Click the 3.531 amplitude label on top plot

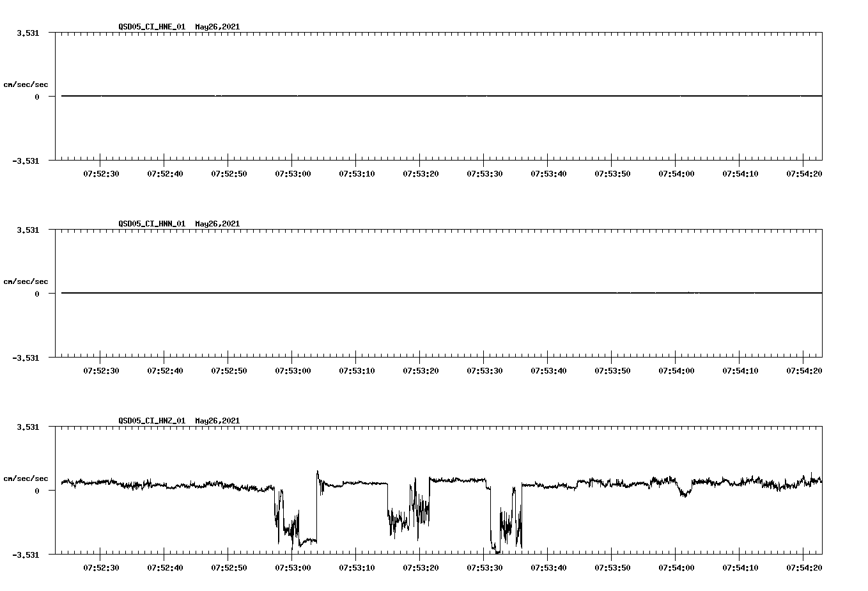point(29,32)
